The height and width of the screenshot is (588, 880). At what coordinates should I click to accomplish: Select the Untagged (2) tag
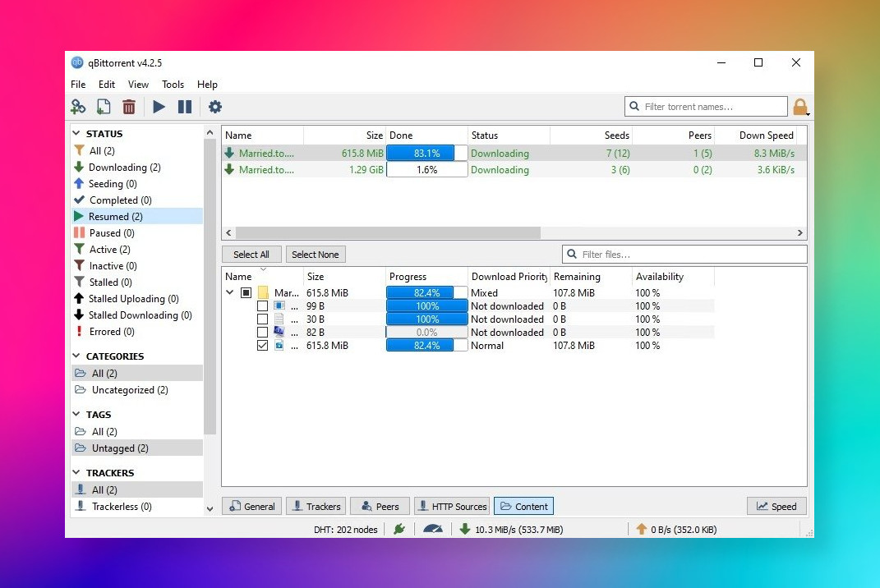click(137, 448)
